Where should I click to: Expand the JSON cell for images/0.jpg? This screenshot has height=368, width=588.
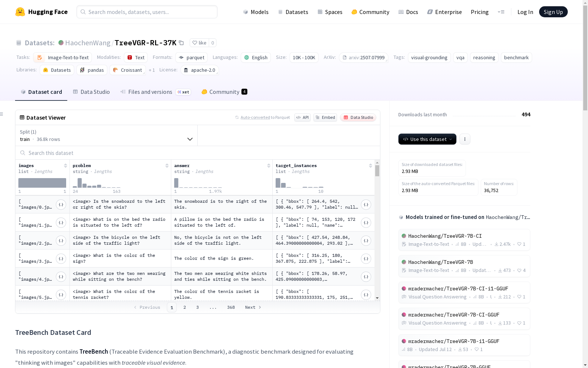[x=61, y=205]
